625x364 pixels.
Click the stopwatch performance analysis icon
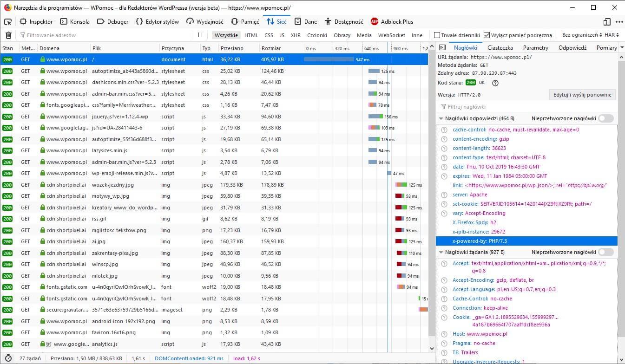[x=8, y=358]
